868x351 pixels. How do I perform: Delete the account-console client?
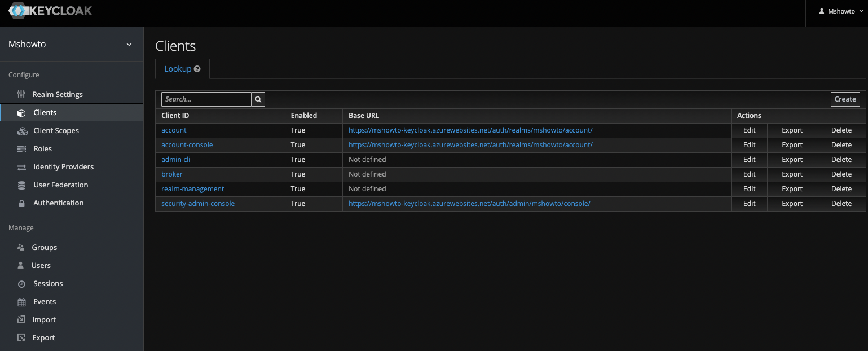tap(841, 145)
